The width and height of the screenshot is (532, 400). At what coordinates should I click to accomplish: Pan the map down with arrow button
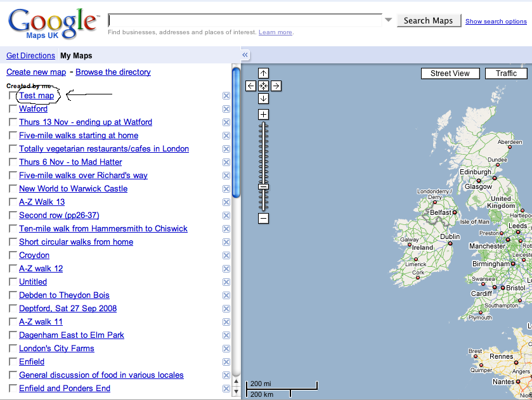[x=264, y=99]
